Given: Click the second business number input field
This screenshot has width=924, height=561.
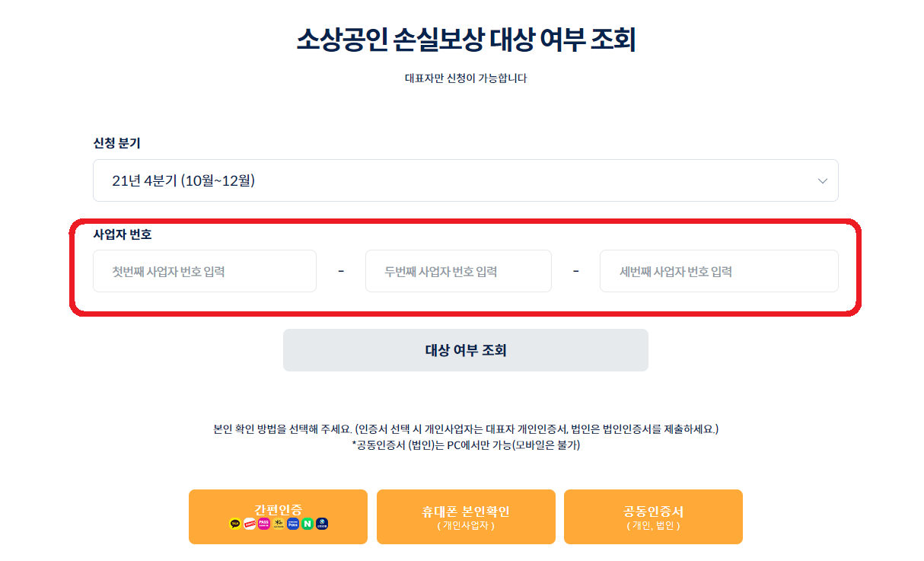Looking at the screenshot, I should (x=458, y=271).
